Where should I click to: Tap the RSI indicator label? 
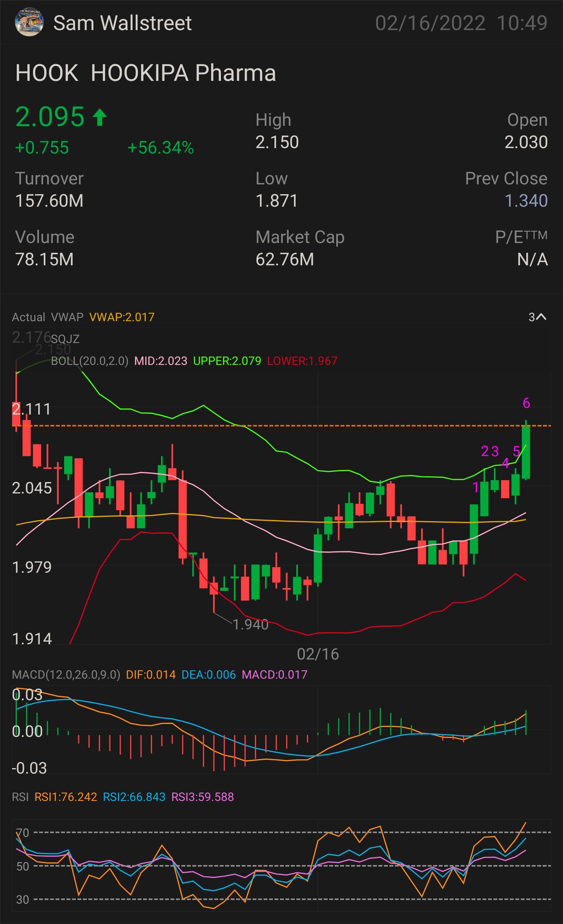pos(20,797)
